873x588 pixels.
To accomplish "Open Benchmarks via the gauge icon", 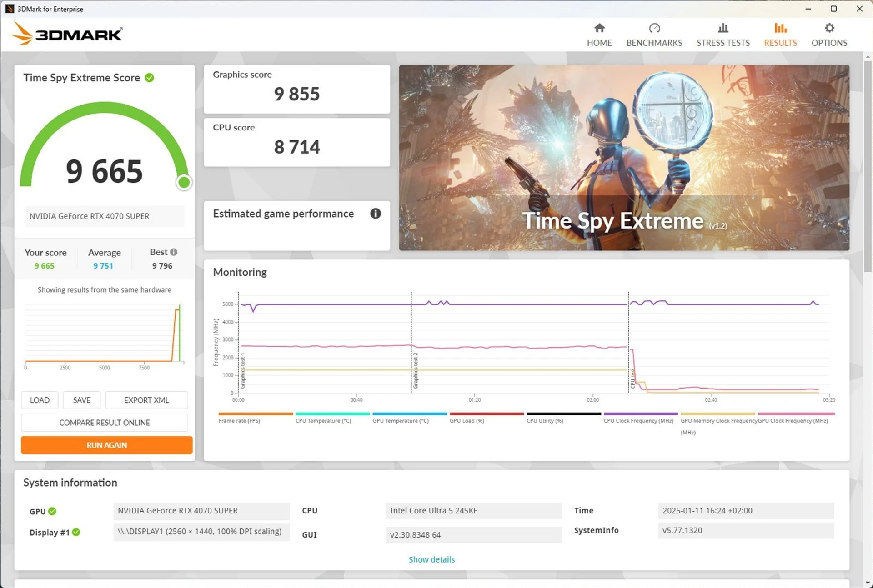I will 654,28.
